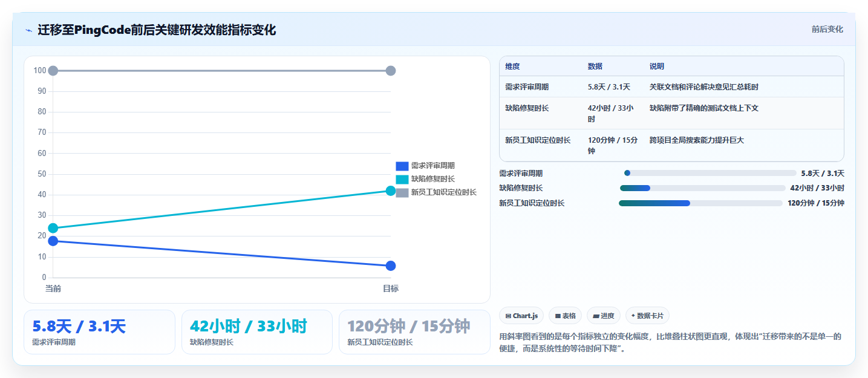The height and width of the screenshot is (378, 868).
Task: Click the 数据 column header
Action: click(x=595, y=67)
